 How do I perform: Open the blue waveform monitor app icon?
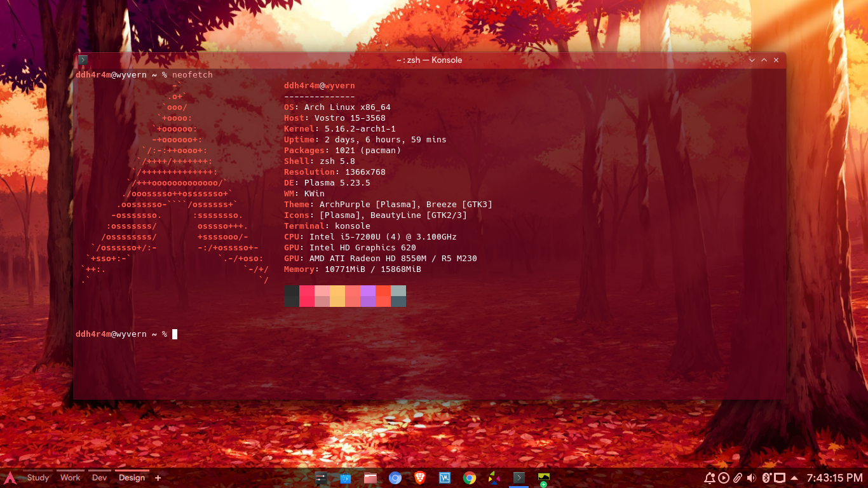pos(445,478)
